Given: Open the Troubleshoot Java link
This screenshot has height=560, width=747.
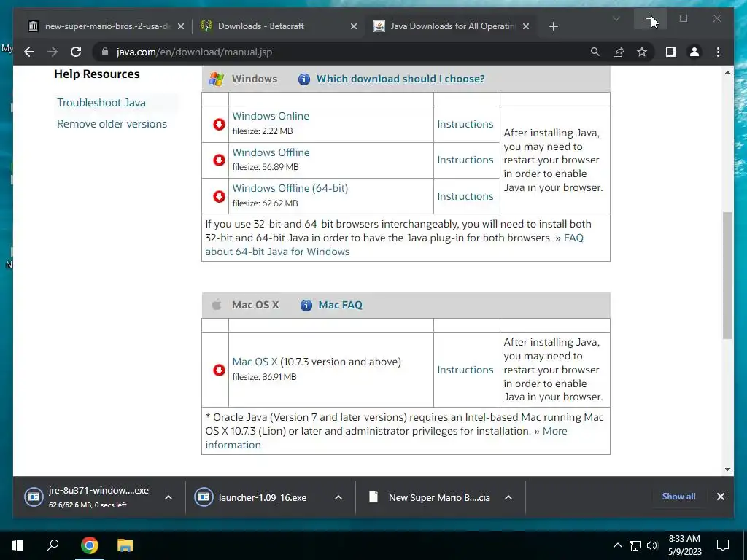Looking at the screenshot, I should click(x=101, y=103).
